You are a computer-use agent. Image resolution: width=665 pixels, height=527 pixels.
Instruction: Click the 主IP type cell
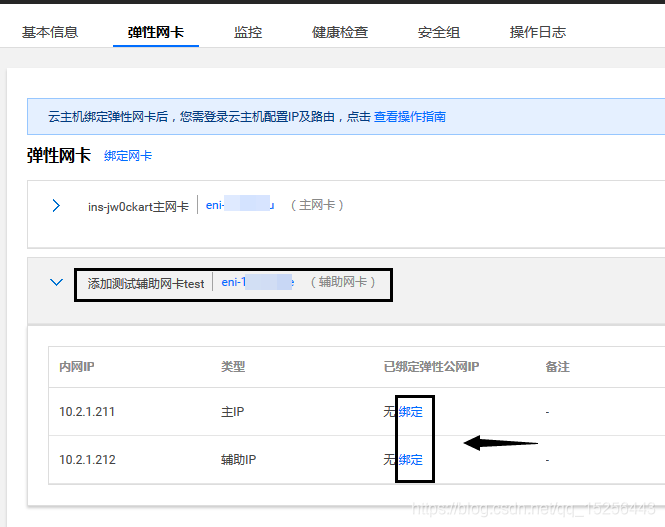tap(232, 412)
